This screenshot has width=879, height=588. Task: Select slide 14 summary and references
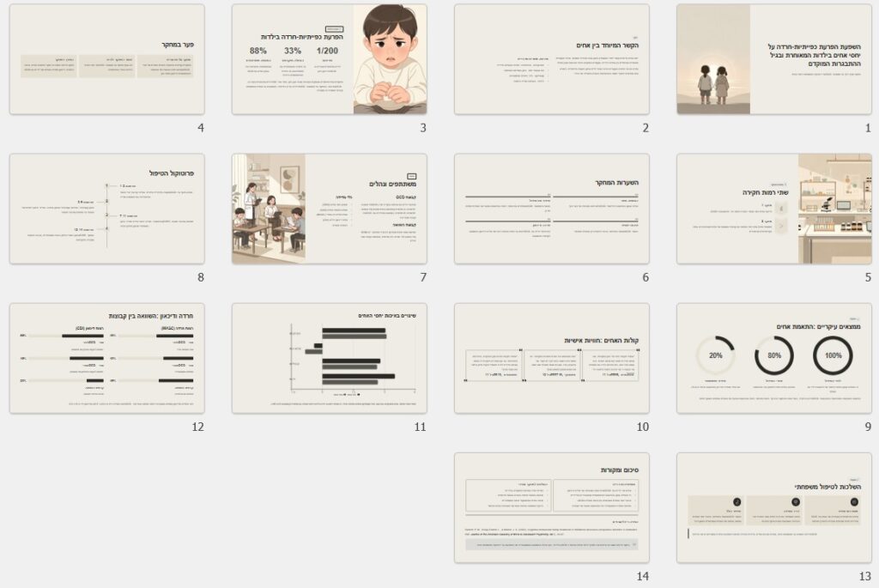click(x=551, y=507)
